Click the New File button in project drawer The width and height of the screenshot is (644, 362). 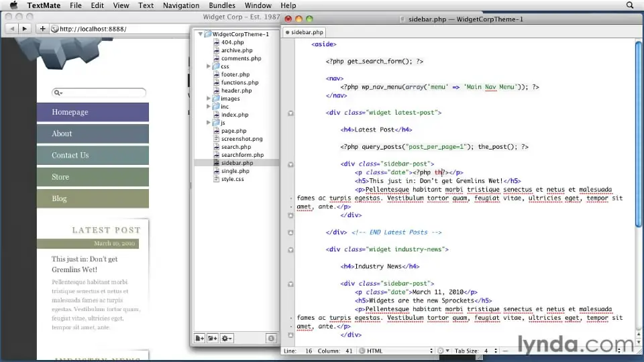click(200, 338)
